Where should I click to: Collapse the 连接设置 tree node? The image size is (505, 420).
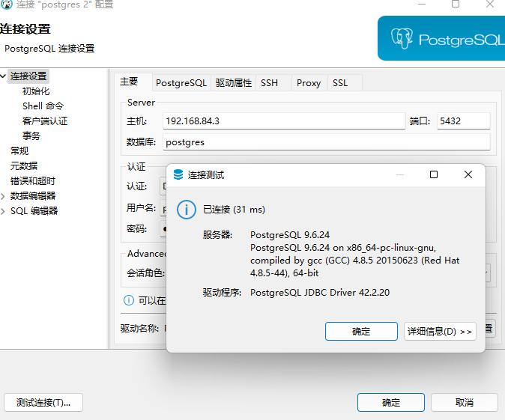(x=3, y=76)
